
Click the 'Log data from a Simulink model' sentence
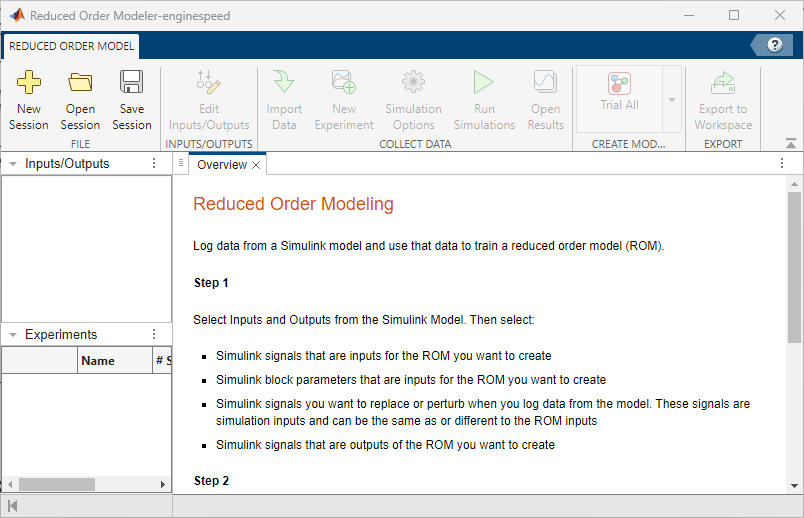pos(429,246)
